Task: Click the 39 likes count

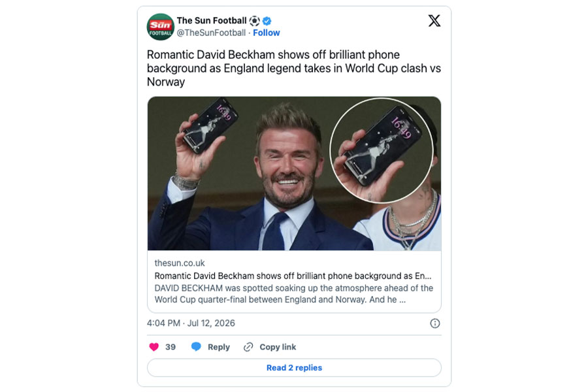Action: coord(171,347)
